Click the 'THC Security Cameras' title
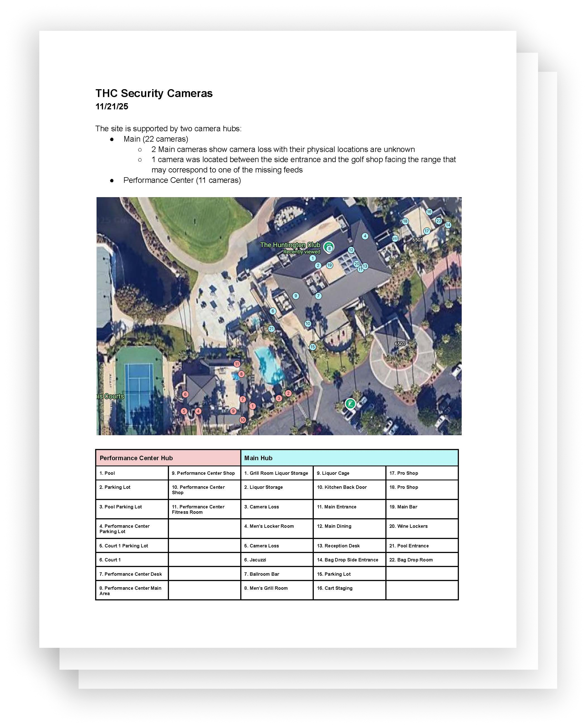The image size is (588, 728). pyautogui.click(x=154, y=93)
